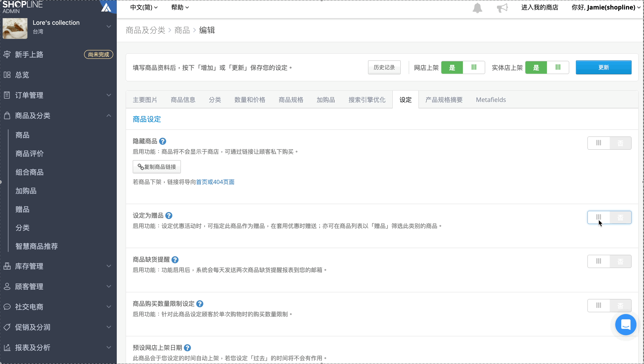
Task: Click the 尚未完成 status badge
Action: coord(98,54)
